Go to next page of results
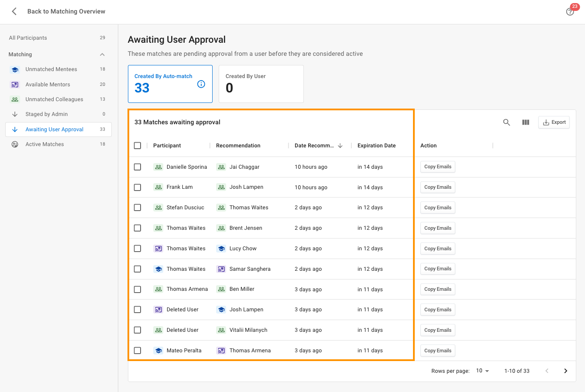 coord(566,371)
